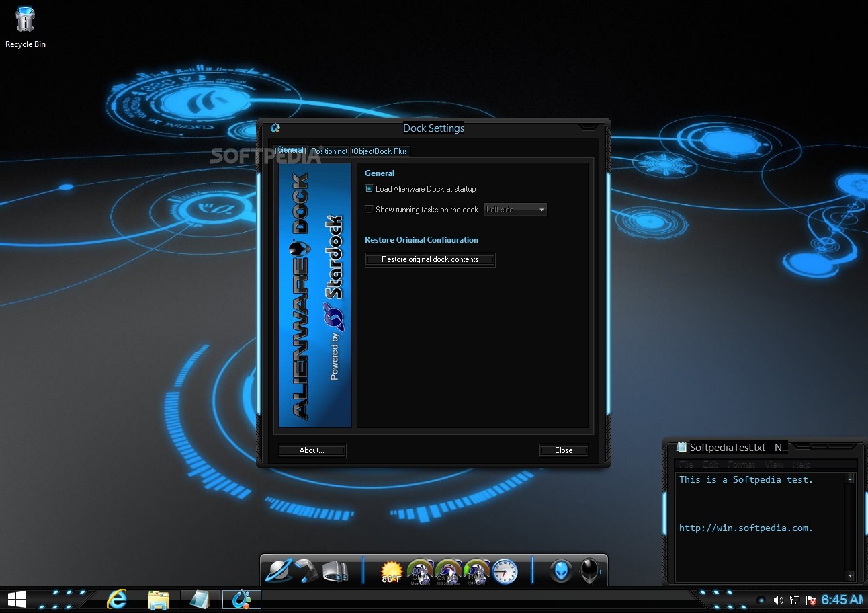Open the Recycle Bin desktop icon
The image size is (868, 613).
tap(26, 27)
